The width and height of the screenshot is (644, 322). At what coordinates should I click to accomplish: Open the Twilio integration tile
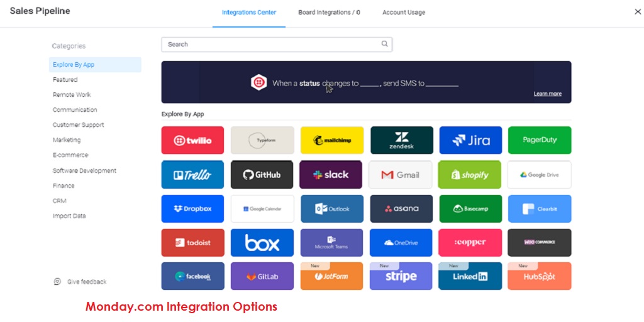tap(192, 140)
